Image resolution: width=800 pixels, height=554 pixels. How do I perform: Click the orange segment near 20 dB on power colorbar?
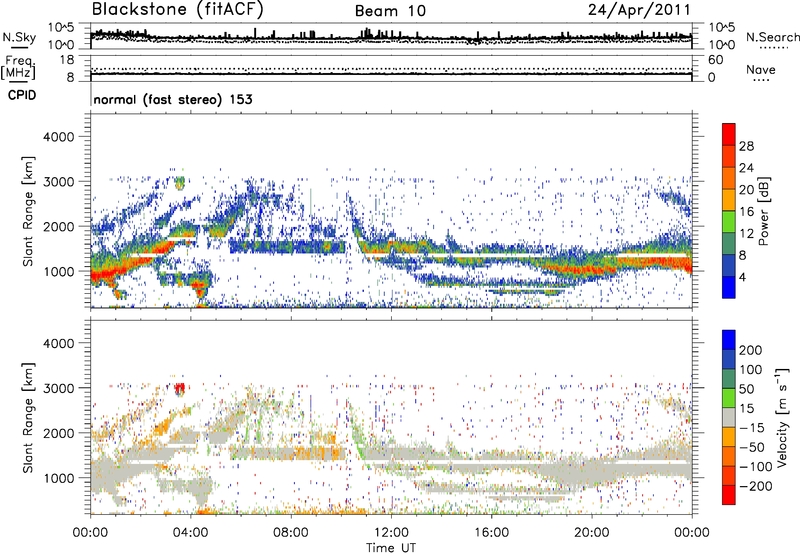[729, 199]
